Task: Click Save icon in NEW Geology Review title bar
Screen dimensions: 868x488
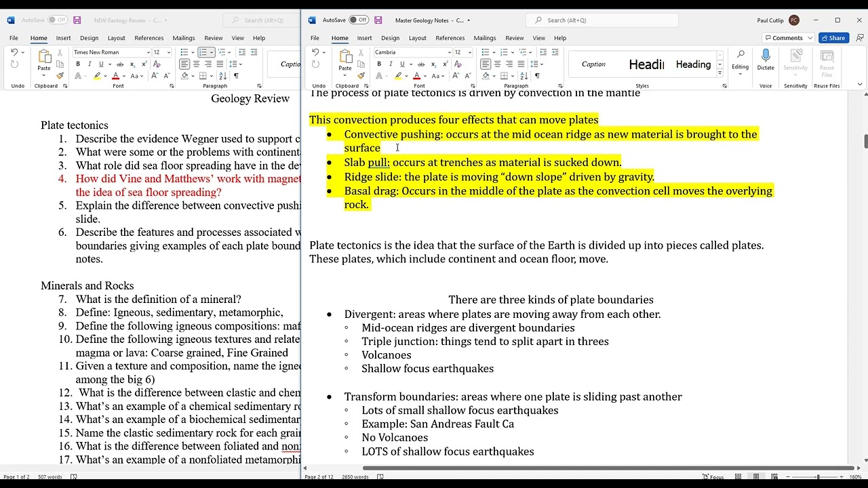Action: point(77,20)
